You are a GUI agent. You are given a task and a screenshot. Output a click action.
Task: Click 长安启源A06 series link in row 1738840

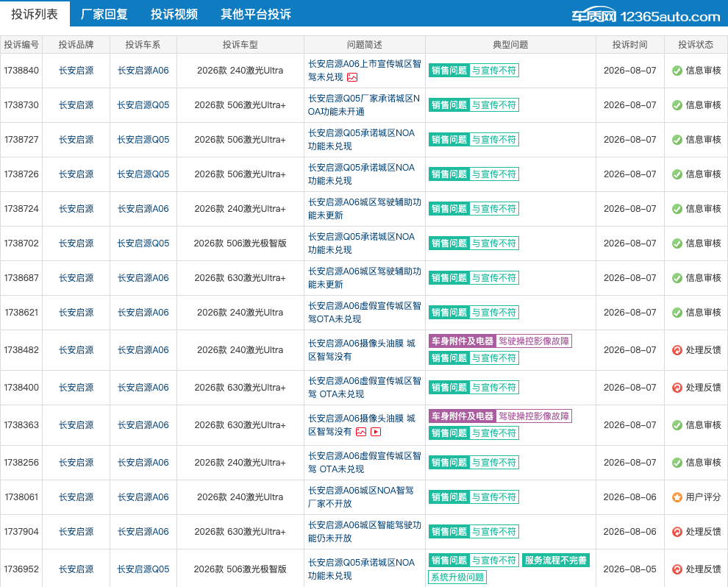pyautogui.click(x=143, y=71)
